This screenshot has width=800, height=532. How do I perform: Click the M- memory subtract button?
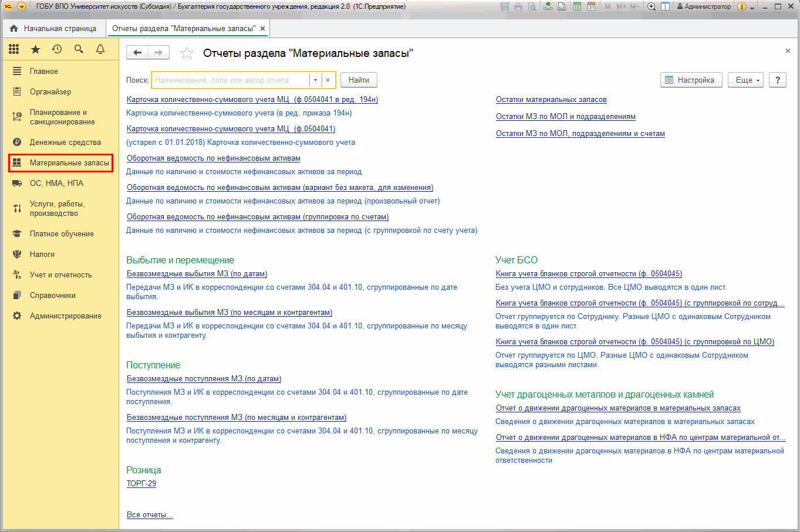634,6
